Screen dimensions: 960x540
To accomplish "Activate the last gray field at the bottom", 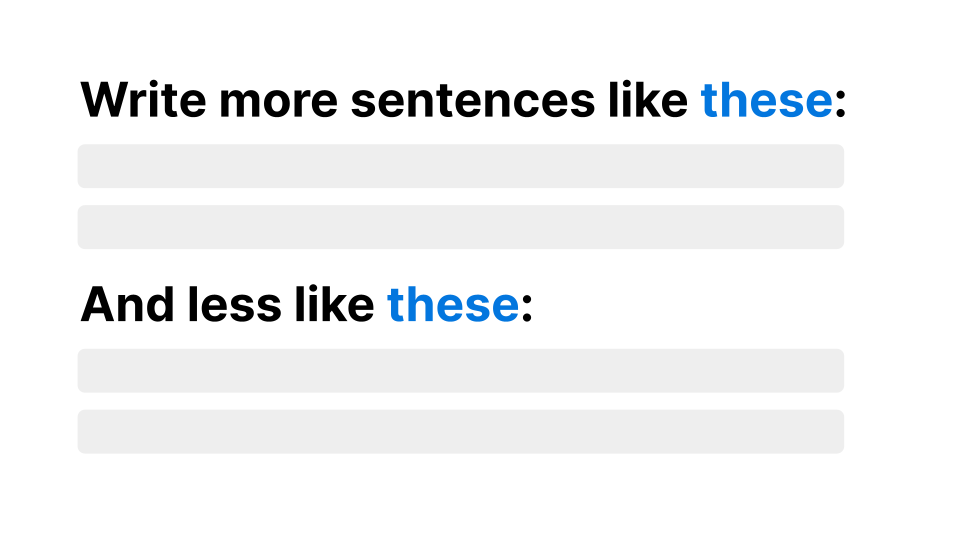I will 460,432.
